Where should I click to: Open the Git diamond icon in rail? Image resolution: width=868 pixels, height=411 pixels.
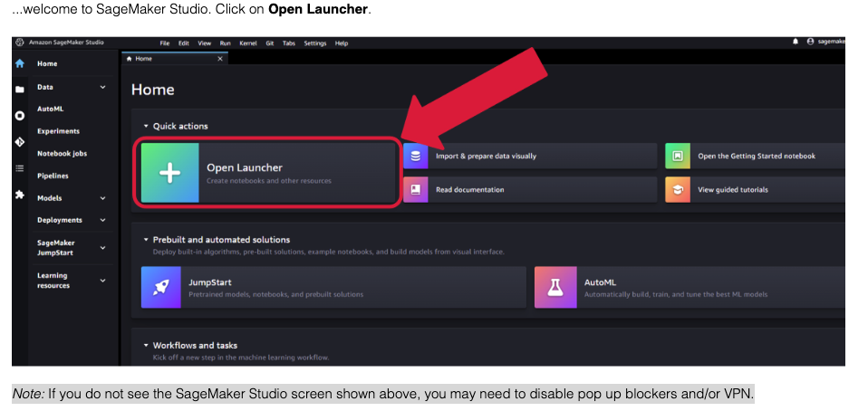(x=19, y=142)
